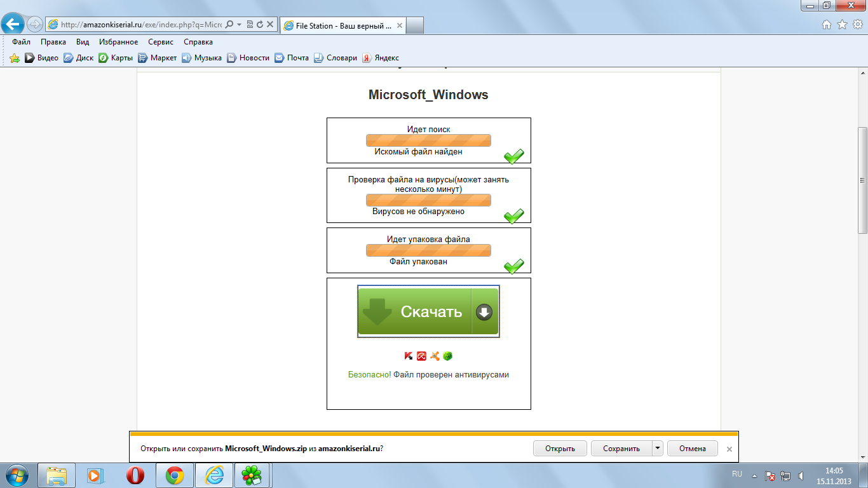Expand the Сохранить dropdown arrow
The width and height of the screenshot is (868, 488).
pos(657,448)
